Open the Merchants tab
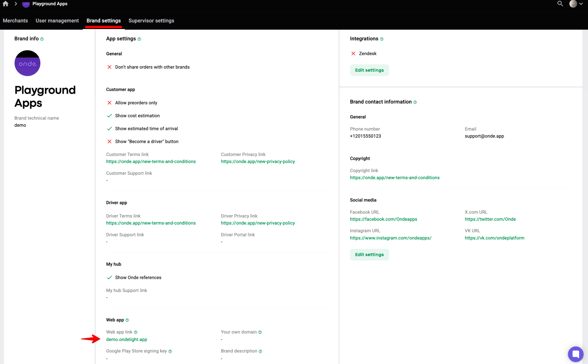588x364 pixels. tap(15, 21)
